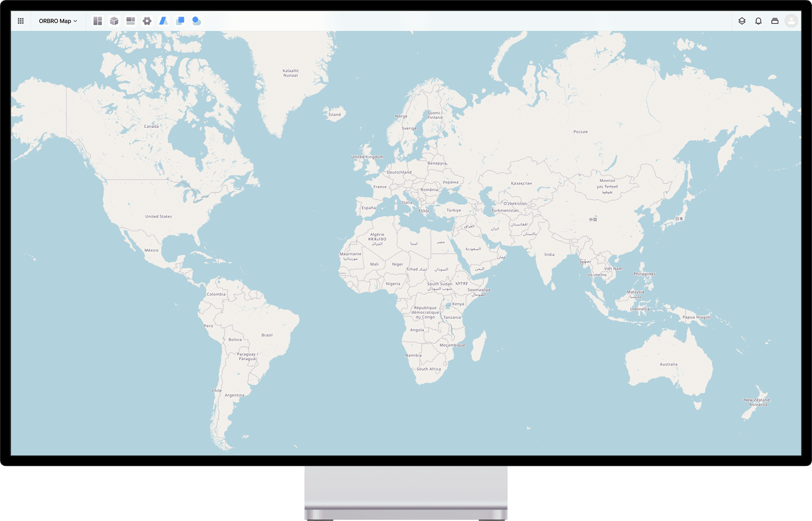Viewport: 812px width, 521px height.
Task: Click the Australia label on map
Action: click(x=668, y=364)
